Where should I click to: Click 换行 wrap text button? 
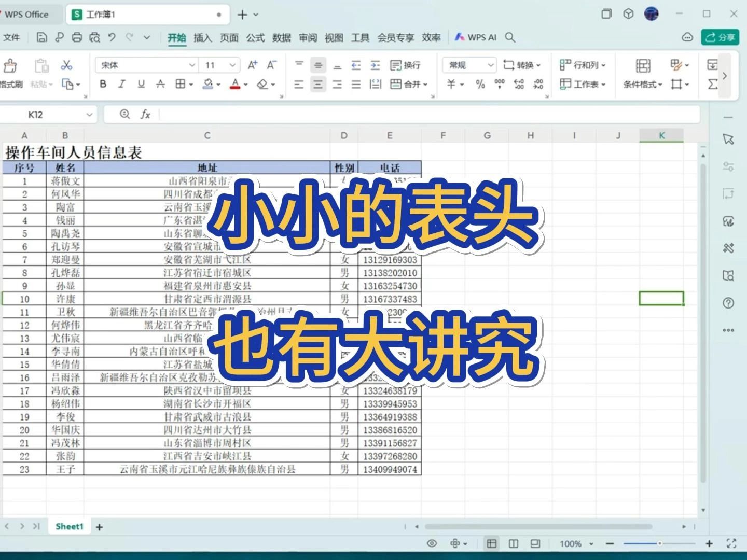point(405,65)
